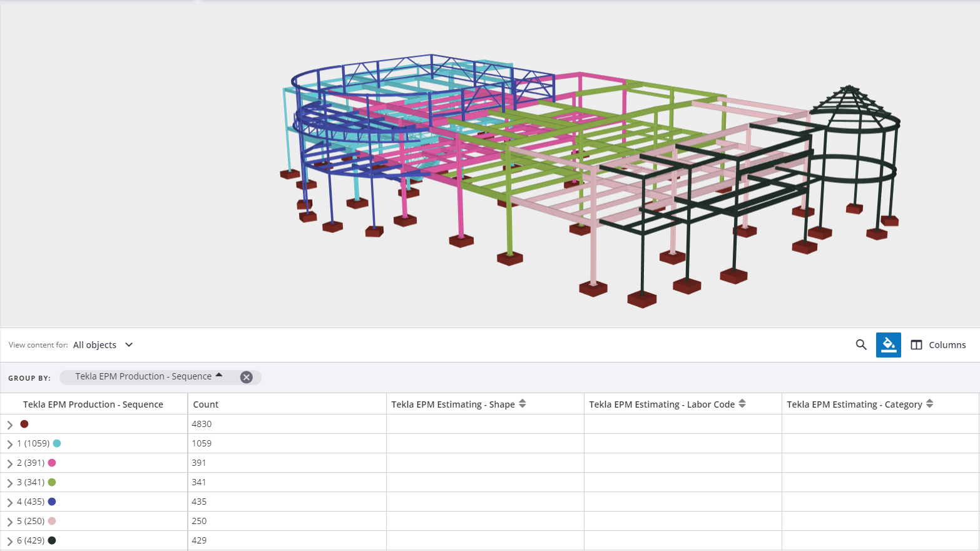Reverse sort on the Group By Sequence chip
The image size is (980, 551).
[x=219, y=376]
